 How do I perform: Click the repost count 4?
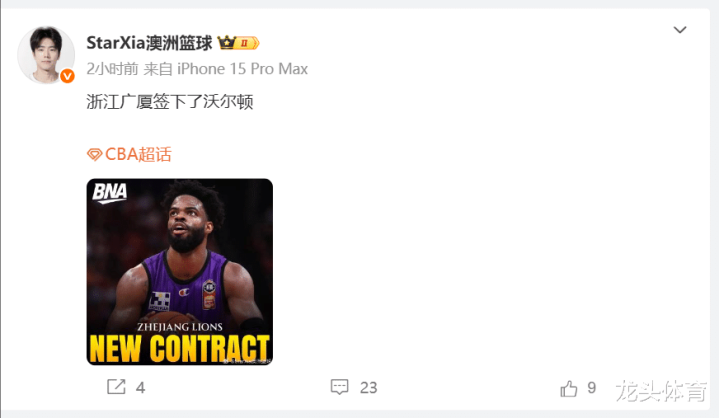pos(140,388)
